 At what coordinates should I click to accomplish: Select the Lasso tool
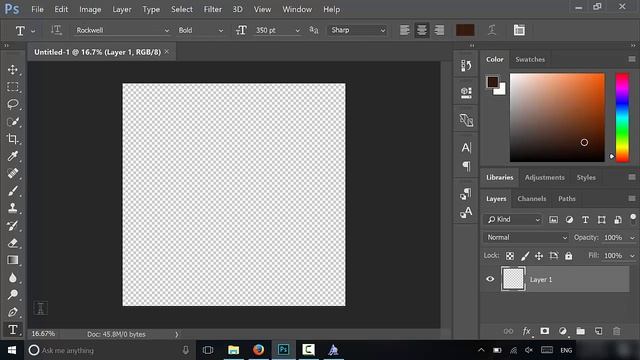point(13,104)
